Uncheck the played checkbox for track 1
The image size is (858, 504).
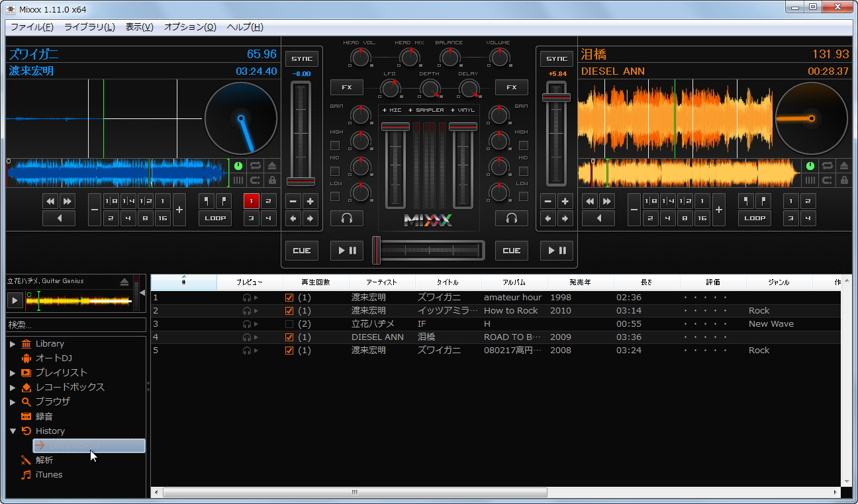(x=289, y=298)
